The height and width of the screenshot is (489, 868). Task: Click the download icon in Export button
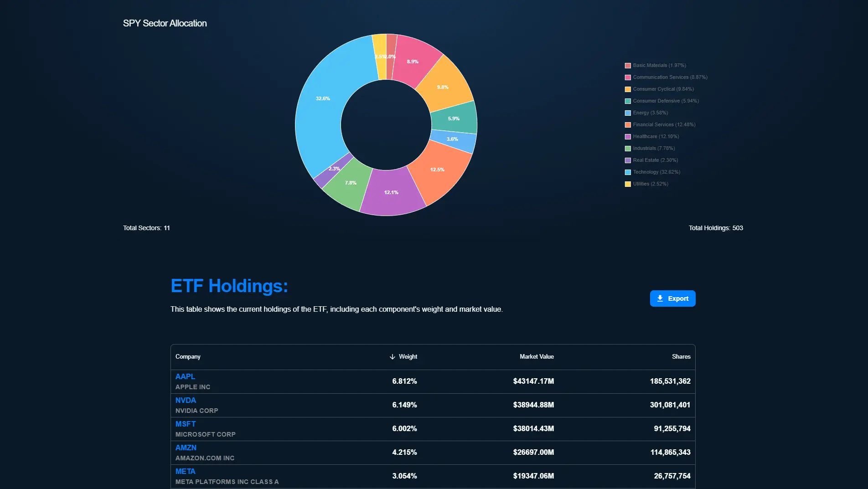(x=660, y=299)
